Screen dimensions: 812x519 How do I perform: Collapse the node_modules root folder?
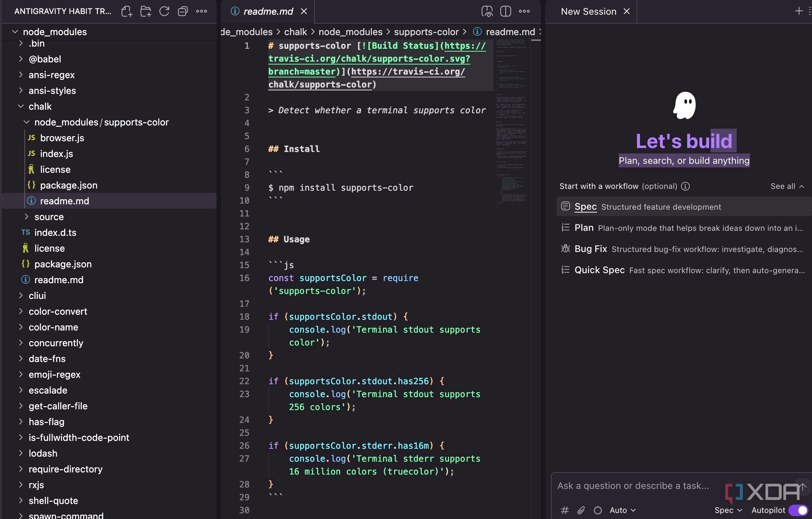15,32
